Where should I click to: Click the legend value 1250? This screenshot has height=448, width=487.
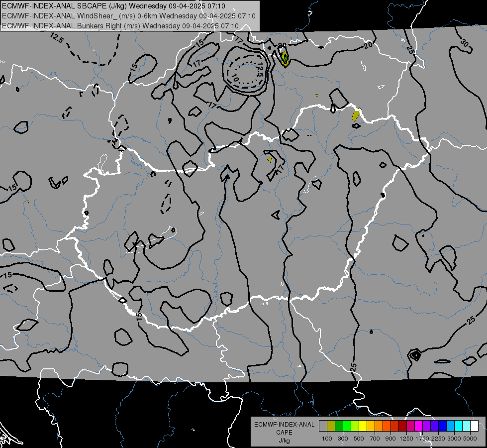pyautogui.click(x=407, y=439)
